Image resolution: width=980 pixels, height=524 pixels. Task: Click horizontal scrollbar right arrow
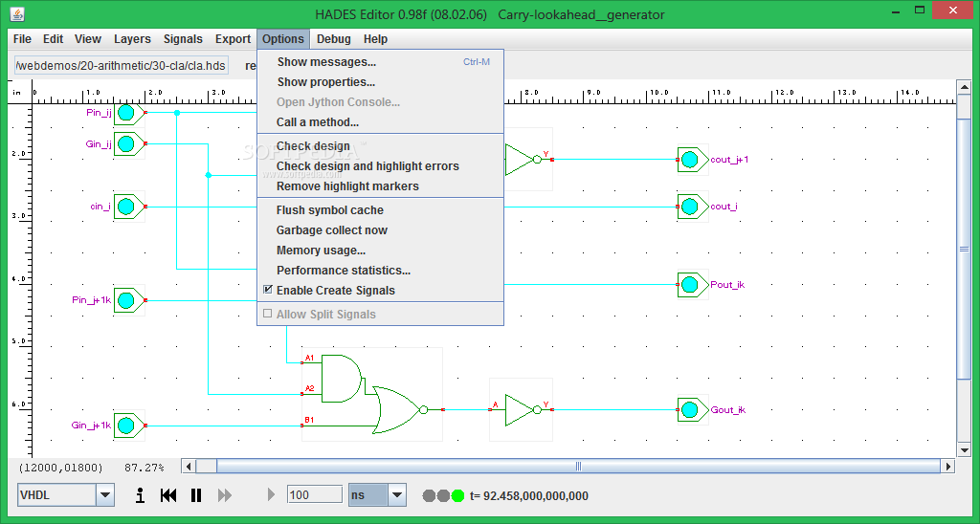948,466
